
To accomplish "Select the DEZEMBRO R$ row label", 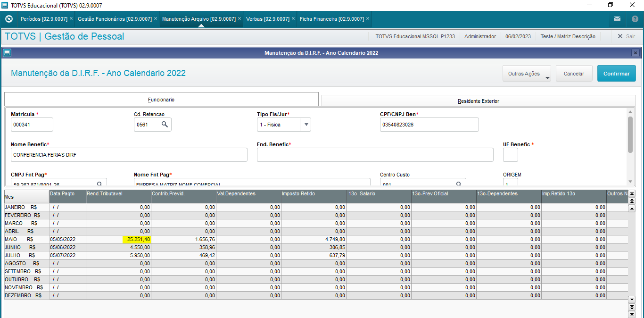I will pyautogui.click(x=23, y=295).
